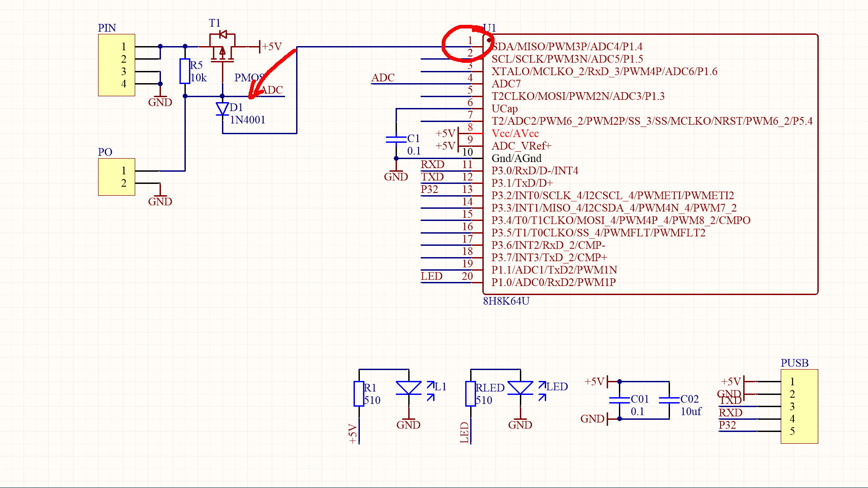Click the RLED 510 resistor symbol
Image resolution: width=868 pixels, height=488 pixels.
(x=471, y=394)
